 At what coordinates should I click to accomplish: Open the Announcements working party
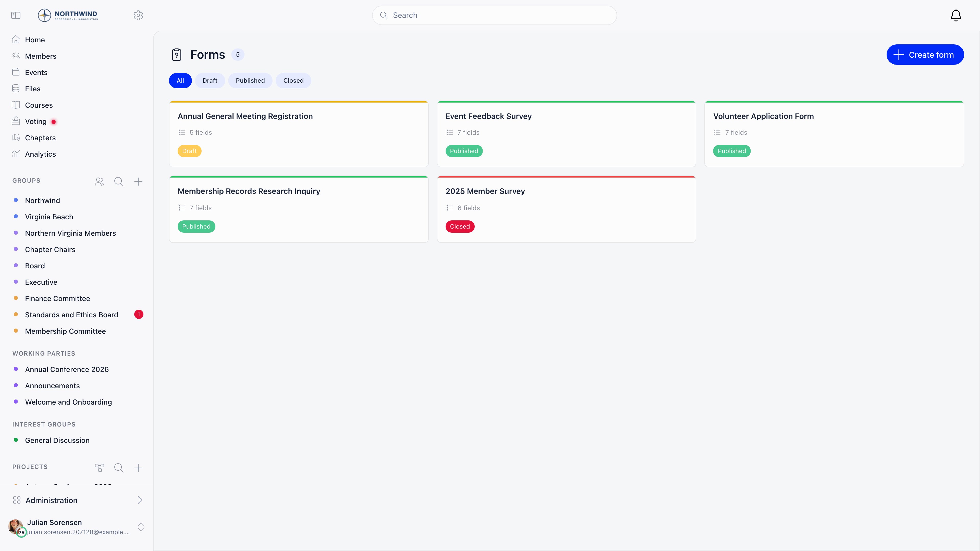coord(53,386)
